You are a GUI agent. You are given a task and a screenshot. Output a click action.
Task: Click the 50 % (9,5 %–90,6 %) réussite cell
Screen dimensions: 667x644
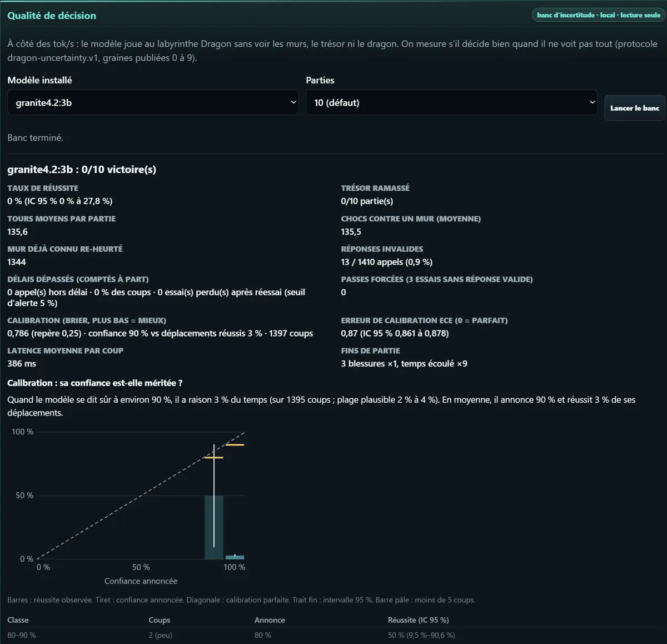(421, 635)
